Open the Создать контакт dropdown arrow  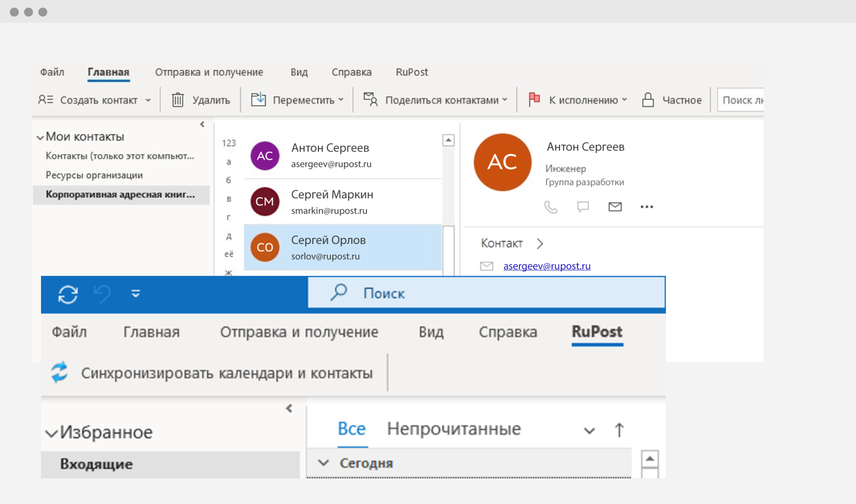148,100
